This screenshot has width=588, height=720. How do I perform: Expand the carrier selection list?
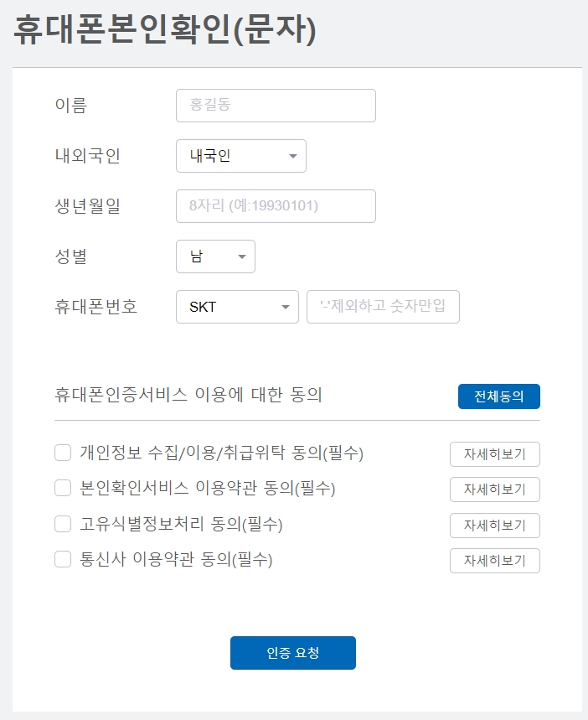286,307
